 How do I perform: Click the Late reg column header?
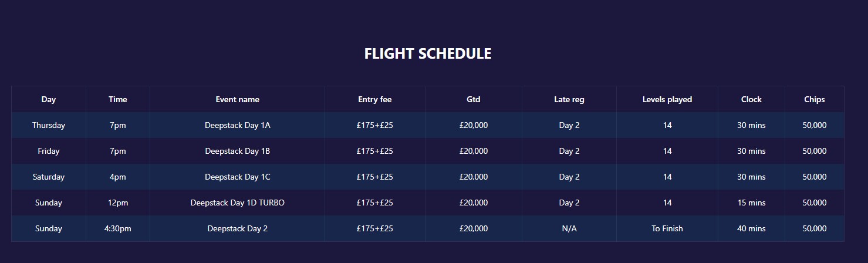(569, 99)
